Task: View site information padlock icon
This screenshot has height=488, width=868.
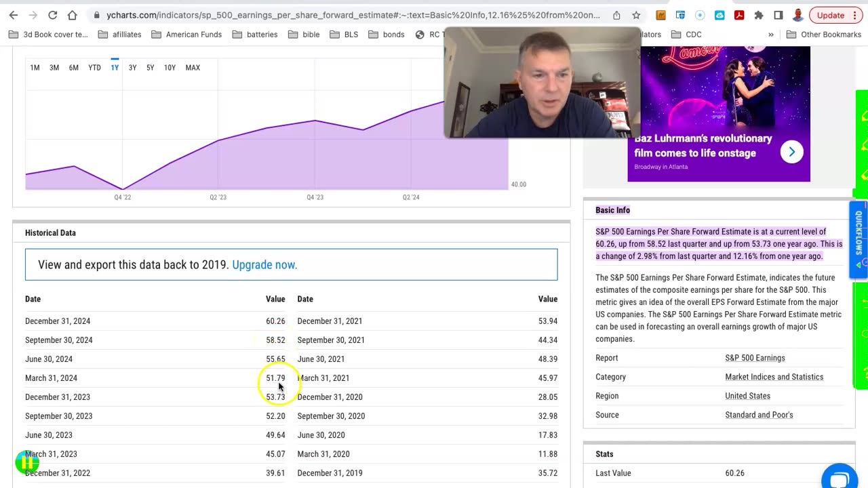Action: 97,15
